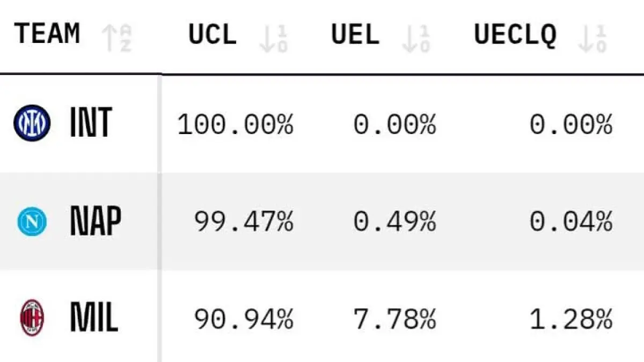The image size is (644, 362).
Task: Sort by UCL descending arrow icon
Action: pyautogui.click(x=274, y=38)
